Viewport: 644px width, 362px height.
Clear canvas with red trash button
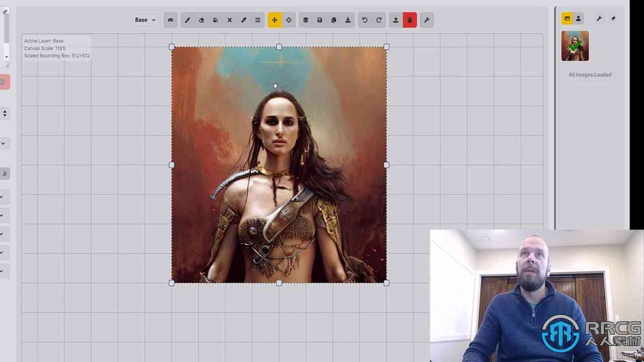click(x=410, y=20)
